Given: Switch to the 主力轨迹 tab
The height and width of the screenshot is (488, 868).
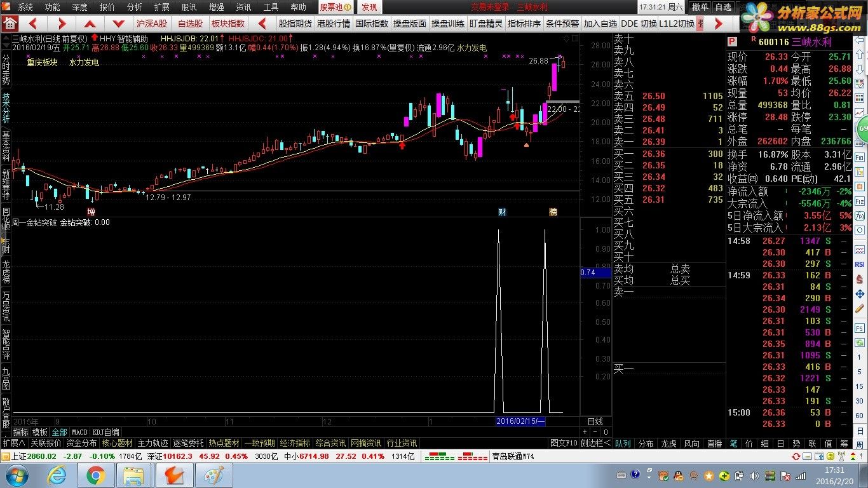Looking at the screenshot, I should [153, 443].
